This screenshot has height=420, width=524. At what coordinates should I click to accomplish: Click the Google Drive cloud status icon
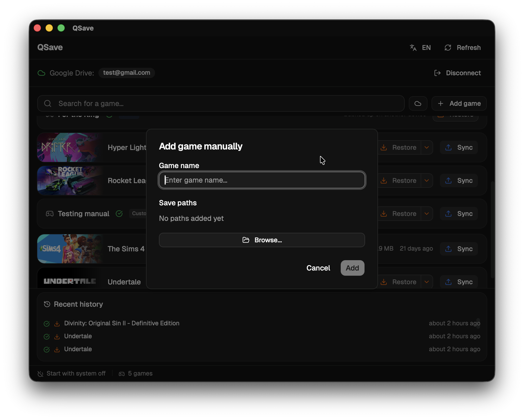41,73
